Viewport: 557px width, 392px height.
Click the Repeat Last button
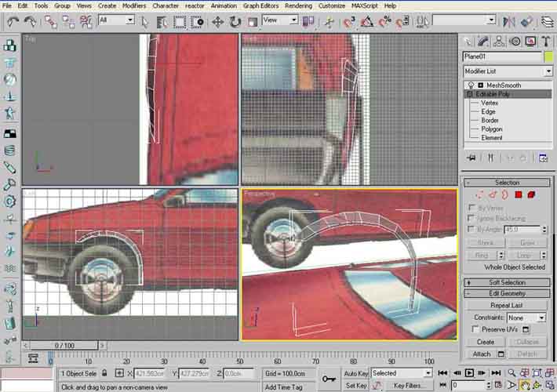coord(507,305)
